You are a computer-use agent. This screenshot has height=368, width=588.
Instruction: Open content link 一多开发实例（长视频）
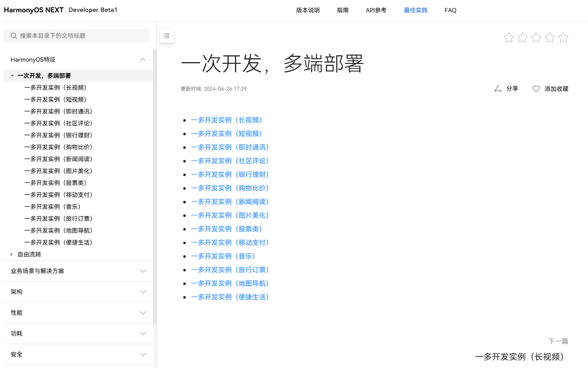[x=228, y=120]
